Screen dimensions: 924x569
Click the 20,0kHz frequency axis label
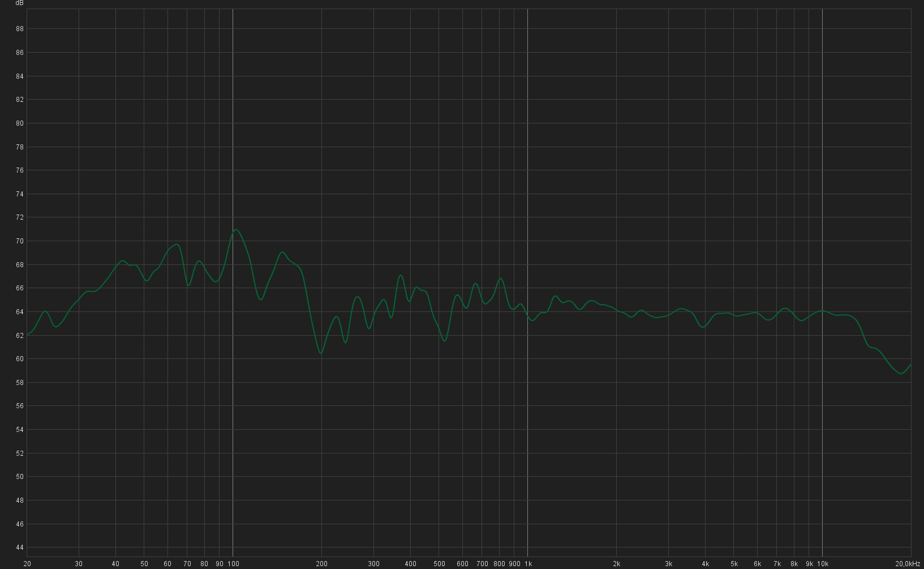click(908, 564)
